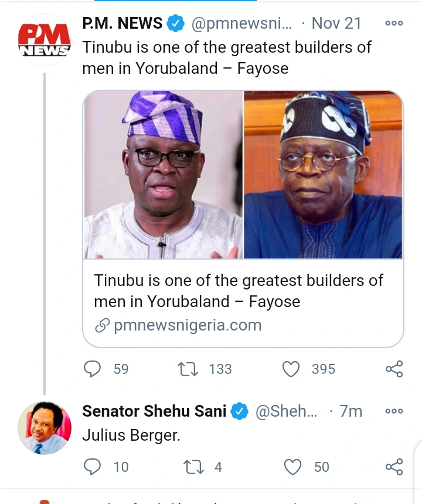Screen dimensions: 422x504
Task: Reply to Shehu Sani's Julius Berger tweet
Action: tap(93, 466)
